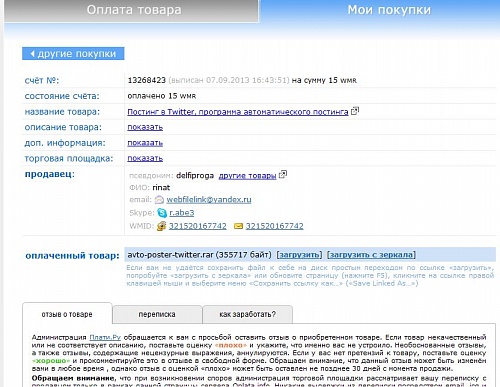Click the green «хорошо» rating word

(x=51, y=361)
